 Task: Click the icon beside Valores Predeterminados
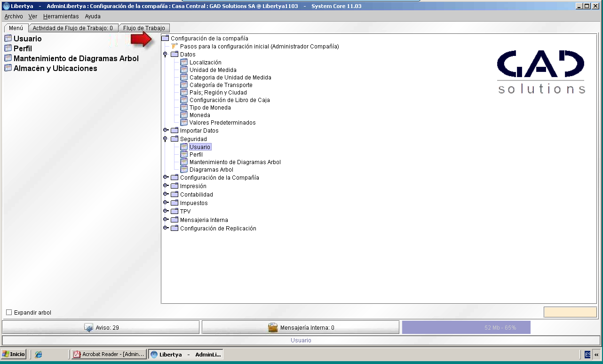coord(184,122)
